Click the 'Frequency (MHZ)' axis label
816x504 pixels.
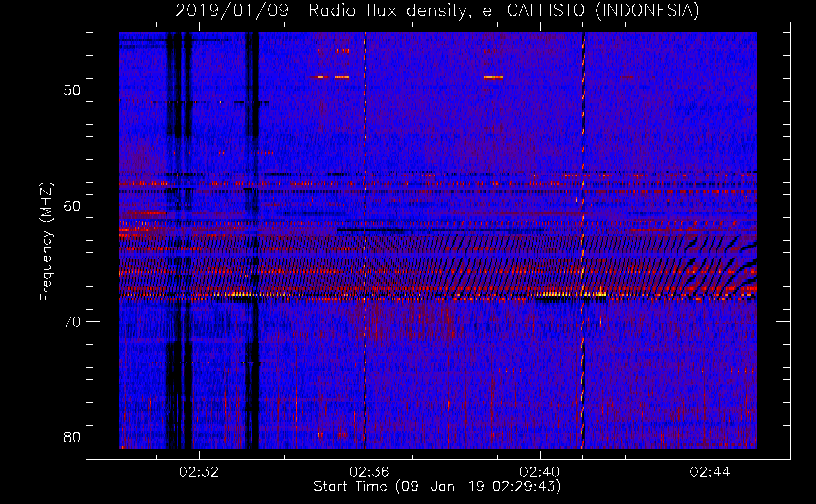(46, 242)
